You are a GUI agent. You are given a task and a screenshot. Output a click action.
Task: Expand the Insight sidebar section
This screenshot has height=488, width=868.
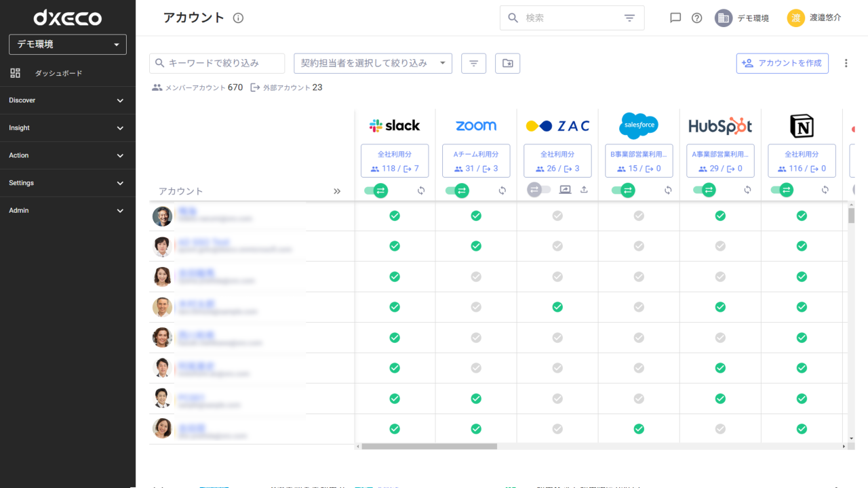(x=68, y=128)
